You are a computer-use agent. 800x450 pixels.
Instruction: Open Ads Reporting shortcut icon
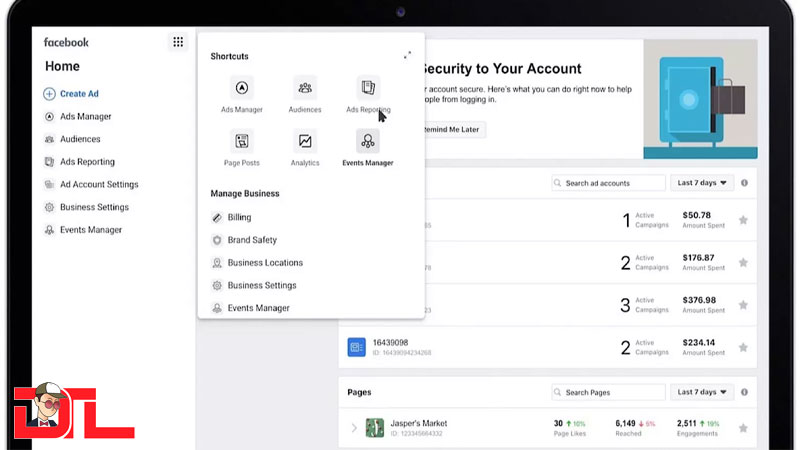coord(368,88)
